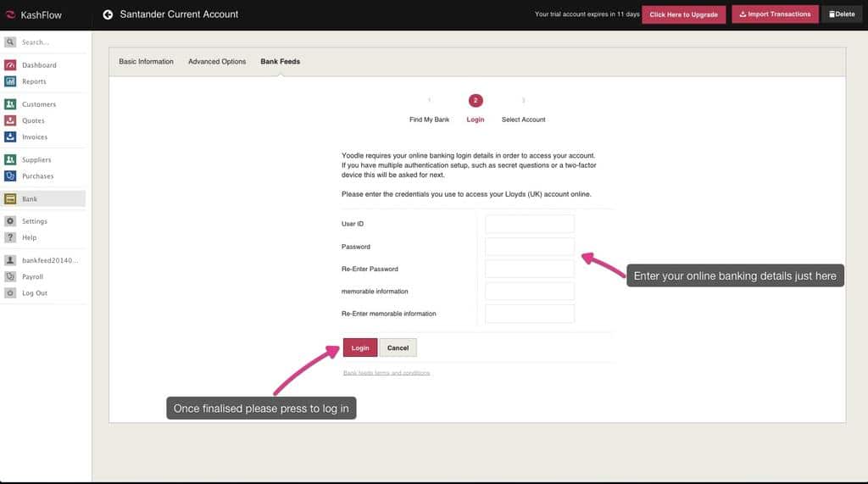Focus the Password input field
The image size is (868, 484).
(530, 247)
